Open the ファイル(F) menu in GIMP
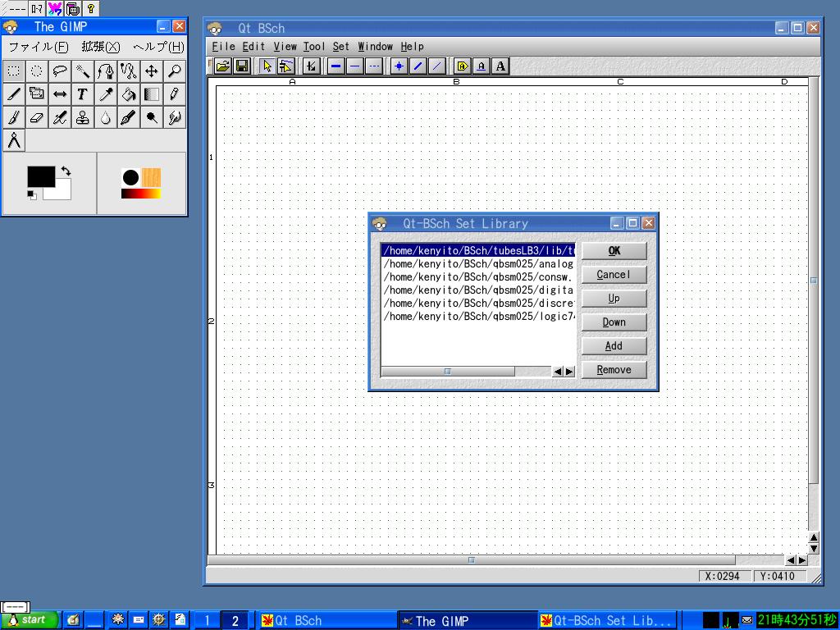840x630 pixels. coord(38,48)
